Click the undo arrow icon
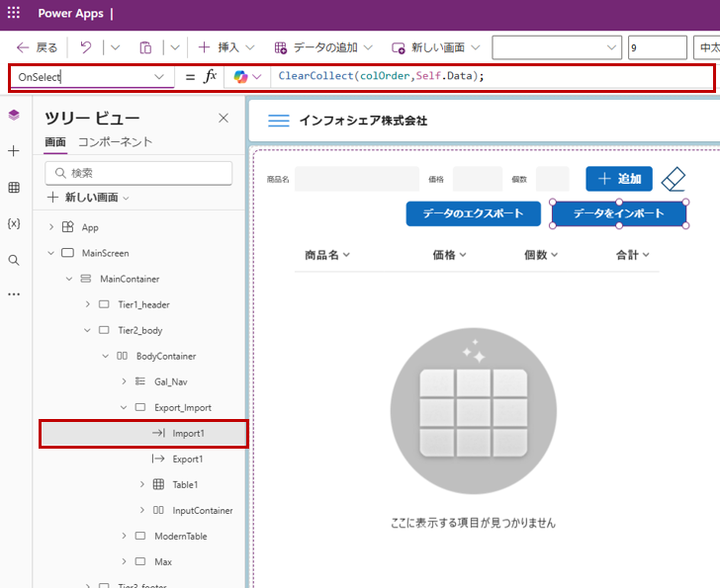Screen dimensions: 720x588 click(x=86, y=47)
